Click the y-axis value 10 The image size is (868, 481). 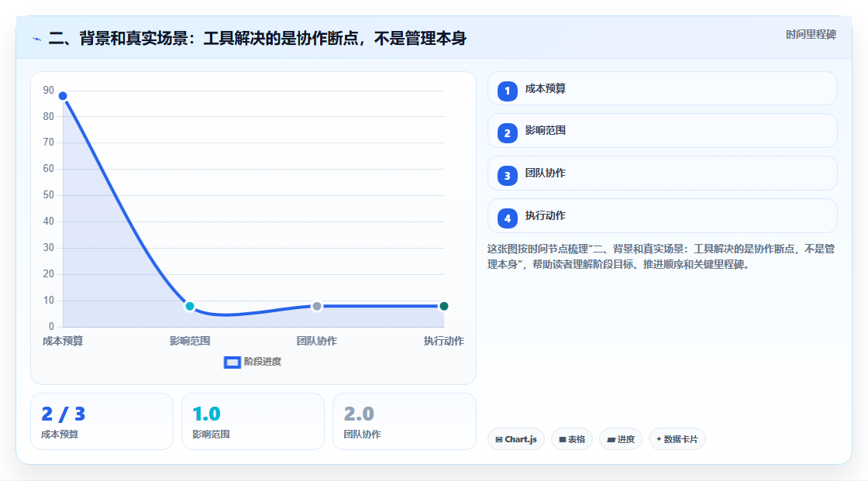pyautogui.click(x=49, y=301)
